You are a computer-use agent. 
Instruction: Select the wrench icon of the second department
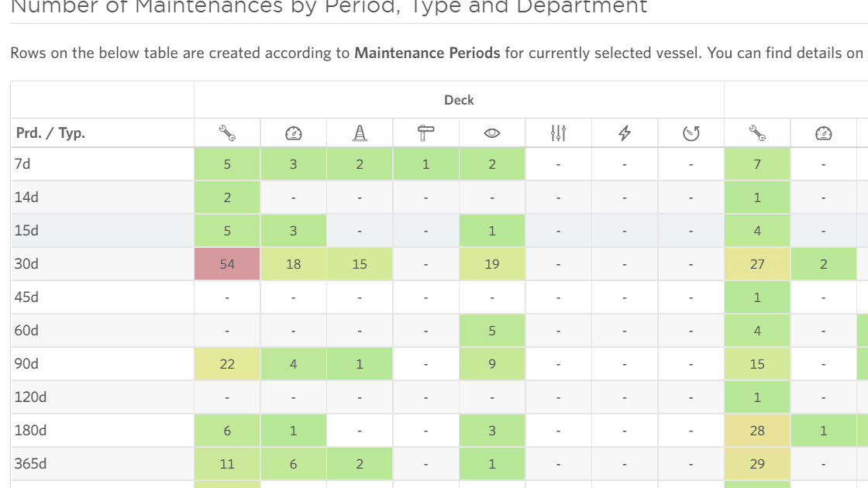[757, 132]
